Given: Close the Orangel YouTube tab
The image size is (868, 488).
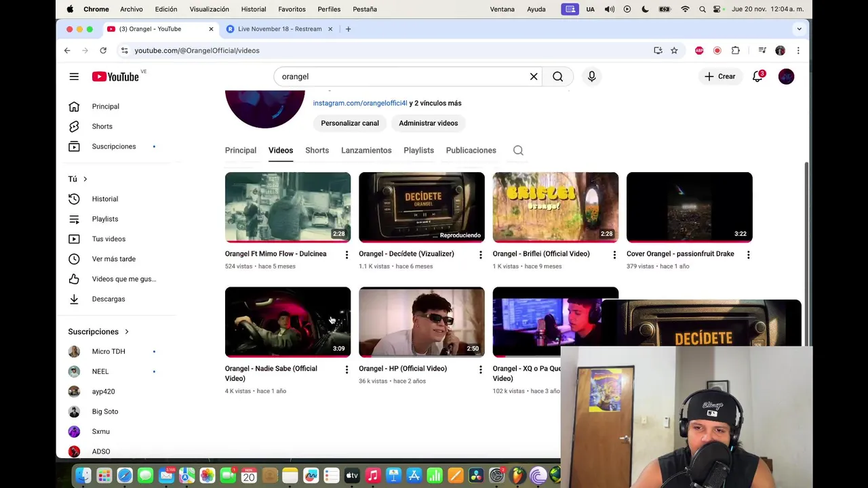Looking at the screenshot, I should [x=211, y=29].
